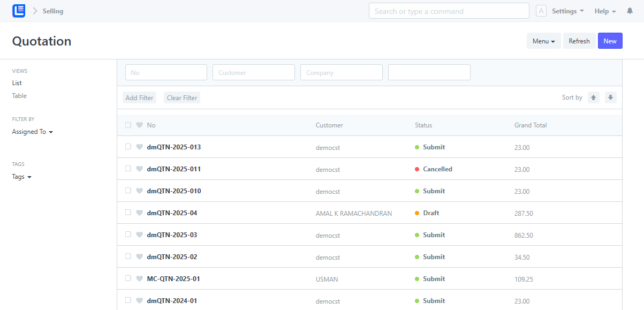Open the Menu dropdown button

(x=543, y=41)
